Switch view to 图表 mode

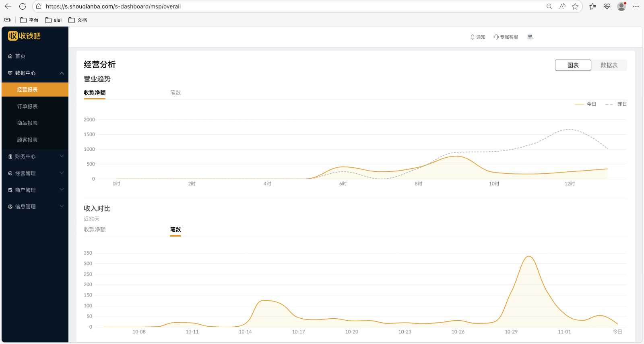(573, 65)
